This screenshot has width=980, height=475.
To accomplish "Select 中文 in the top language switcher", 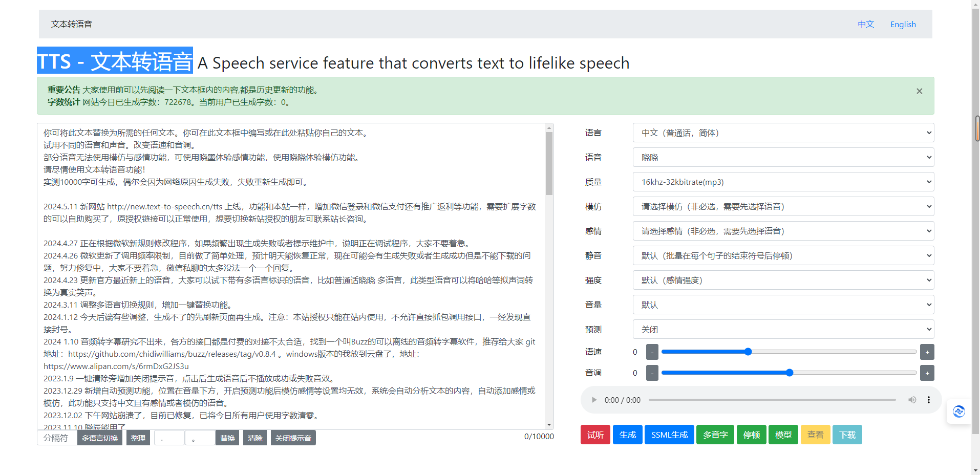I will click(865, 24).
